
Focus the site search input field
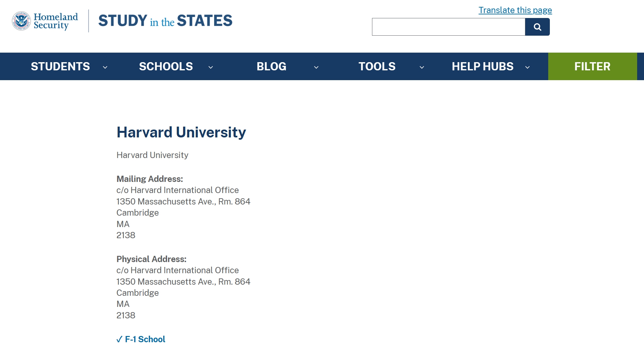(x=449, y=27)
